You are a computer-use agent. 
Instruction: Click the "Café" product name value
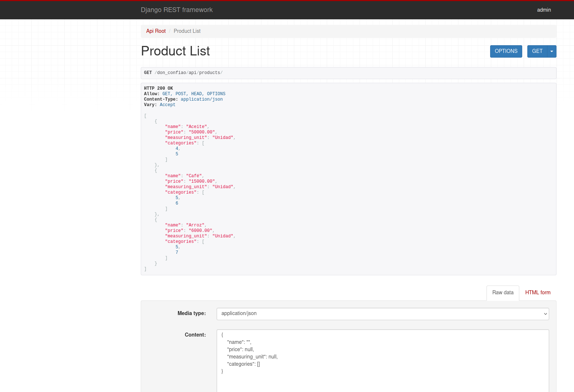[194, 176]
